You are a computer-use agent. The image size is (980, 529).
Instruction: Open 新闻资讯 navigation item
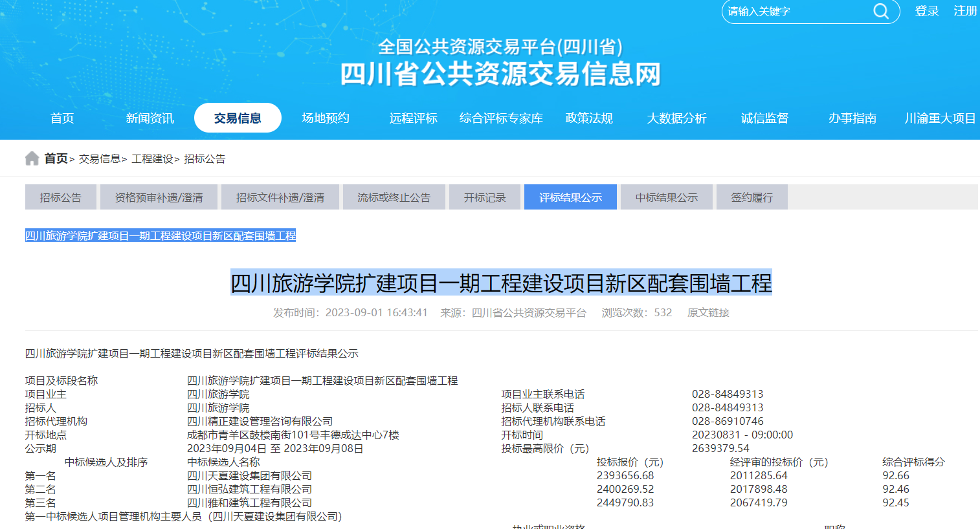point(150,118)
